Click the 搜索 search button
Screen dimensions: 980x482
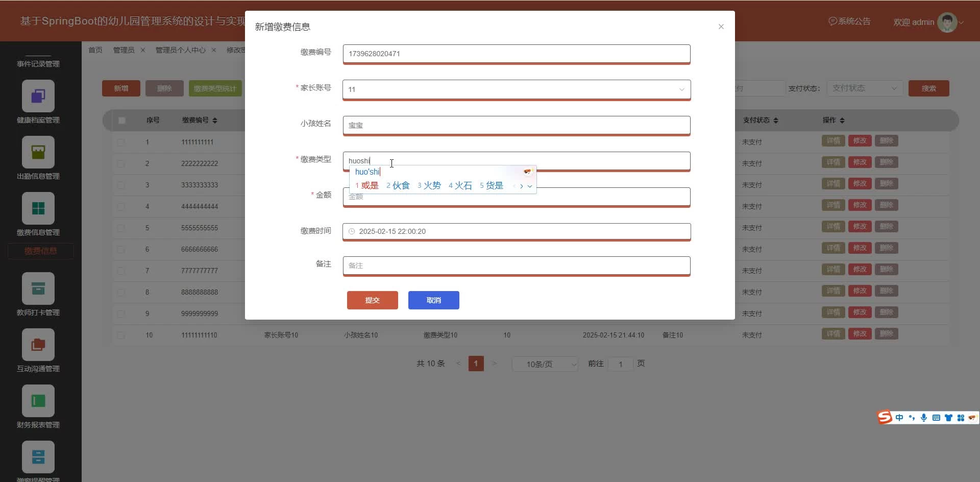(929, 88)
